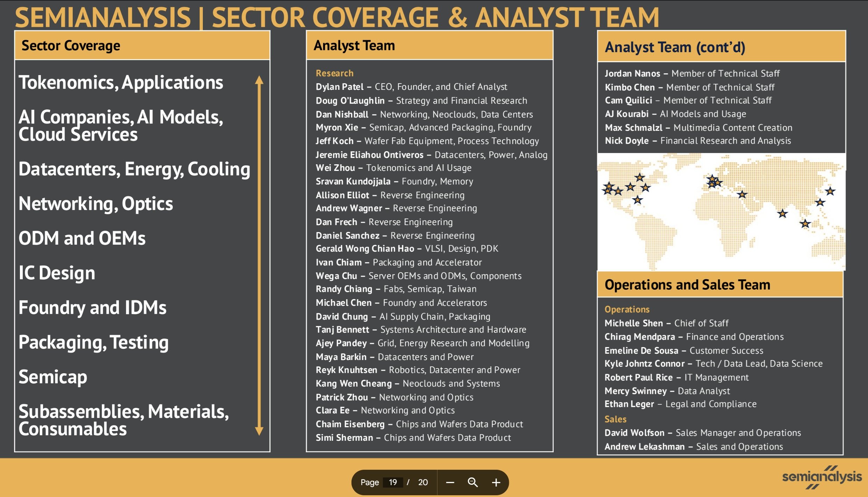This screenshot has height=497, width=868.
Task: Click the Sales subsection label
Action: (x=615, y=419)
